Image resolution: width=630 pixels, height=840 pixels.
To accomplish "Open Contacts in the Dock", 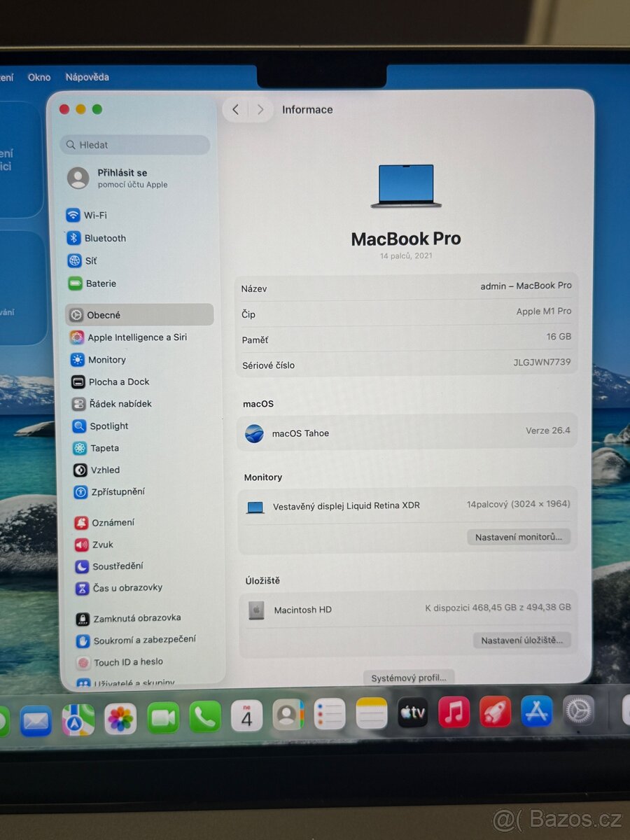I will (x=288, y=715).
